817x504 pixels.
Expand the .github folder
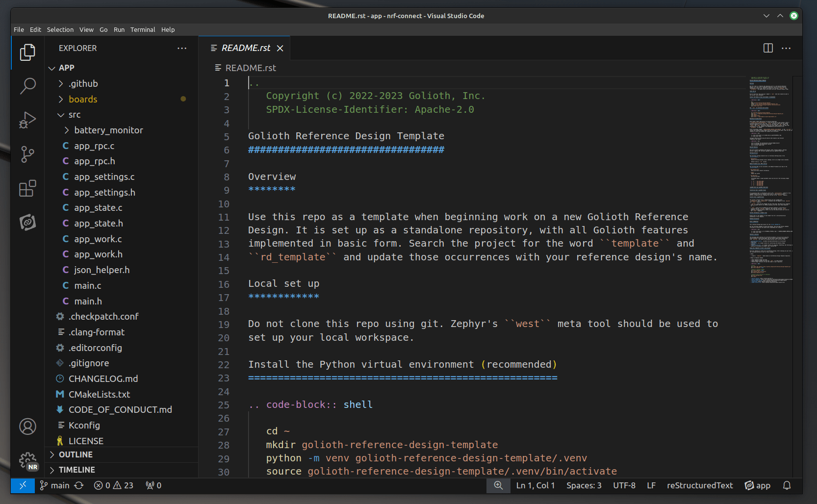(122, 83)
